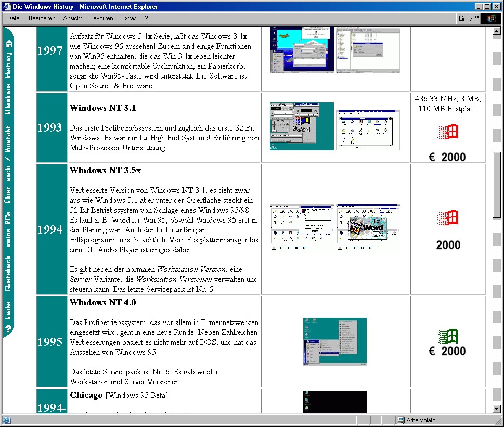504x427 pixels.
Task: Open the blue desktop screenshot in the 1997 row
Action: tap(302, 49)
